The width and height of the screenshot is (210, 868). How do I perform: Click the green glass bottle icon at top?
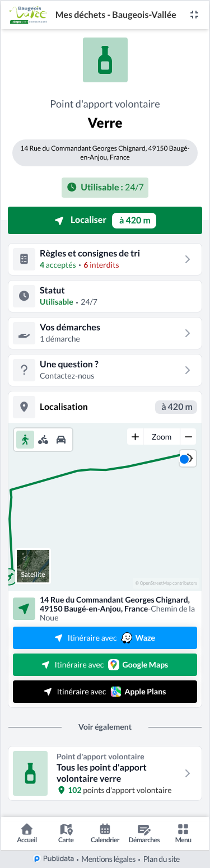tap(105, 60)
